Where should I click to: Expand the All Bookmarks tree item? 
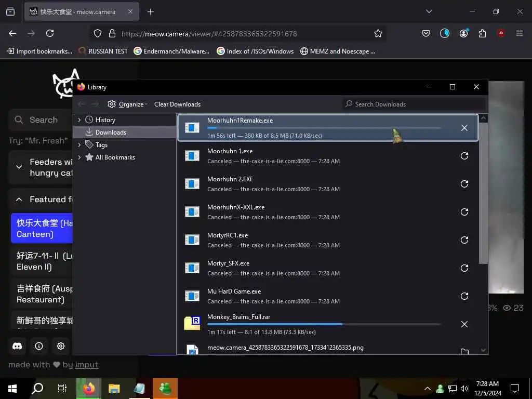pos(79,157)
